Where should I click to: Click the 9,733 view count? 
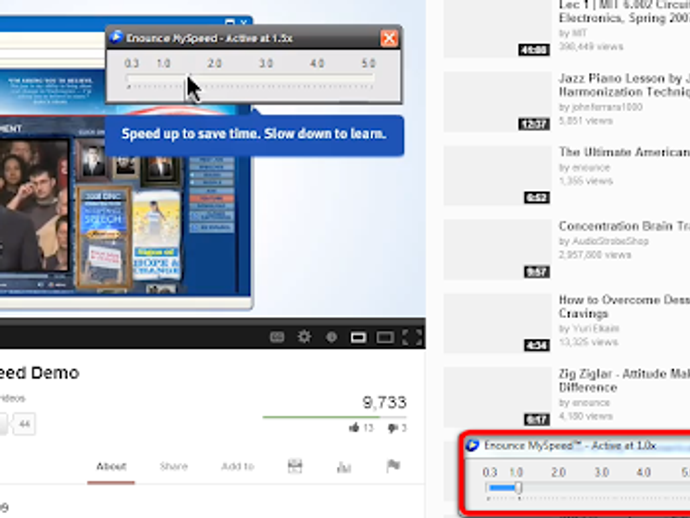coord(385,402)
